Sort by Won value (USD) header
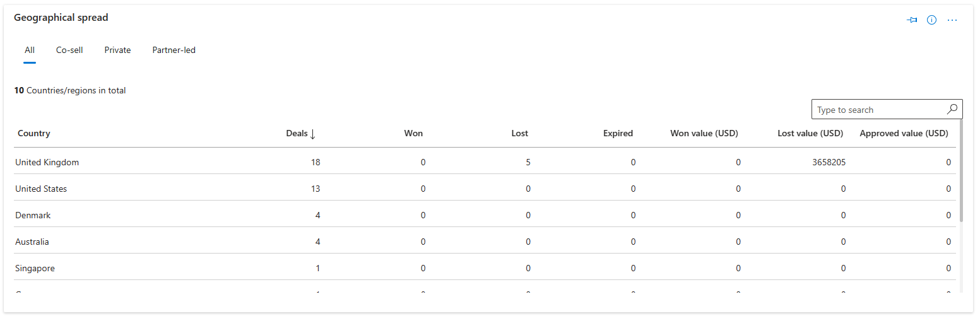Screen dimensions: 980x316 point(704,134)
